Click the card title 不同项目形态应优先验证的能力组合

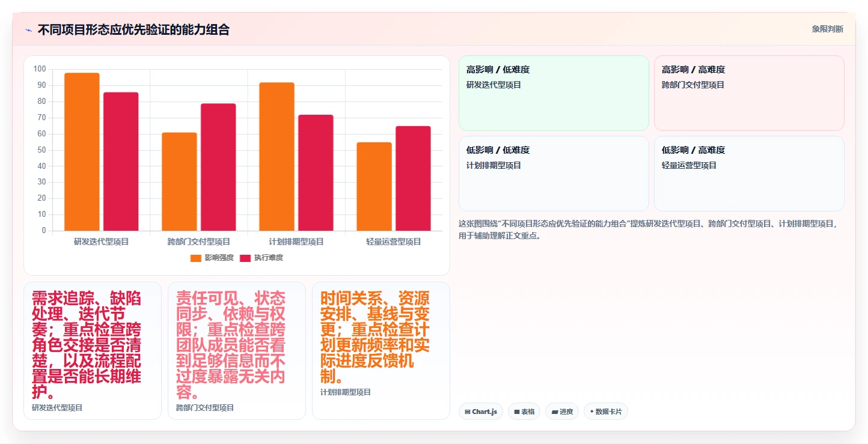133,30
